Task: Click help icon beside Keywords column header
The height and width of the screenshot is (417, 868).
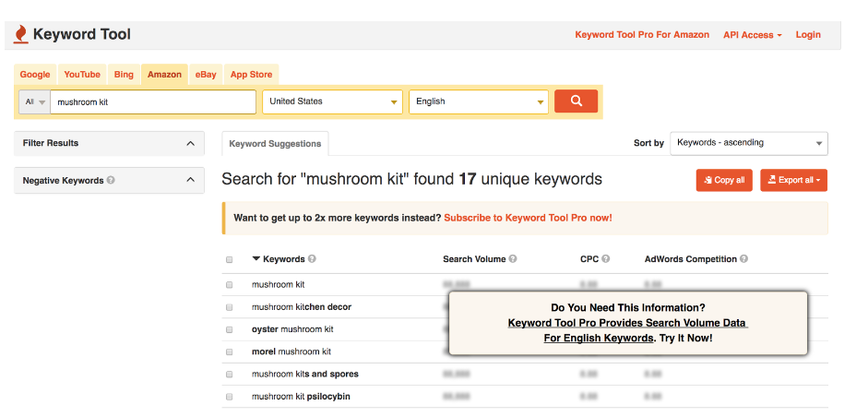Action: [312, 259]
